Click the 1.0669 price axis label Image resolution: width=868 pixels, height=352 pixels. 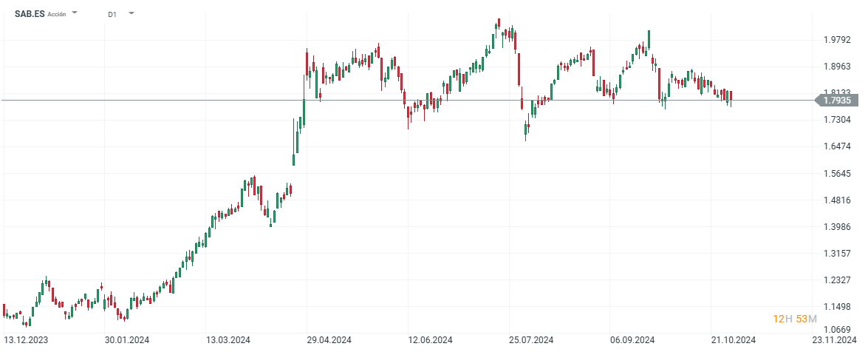pos(837,329)
